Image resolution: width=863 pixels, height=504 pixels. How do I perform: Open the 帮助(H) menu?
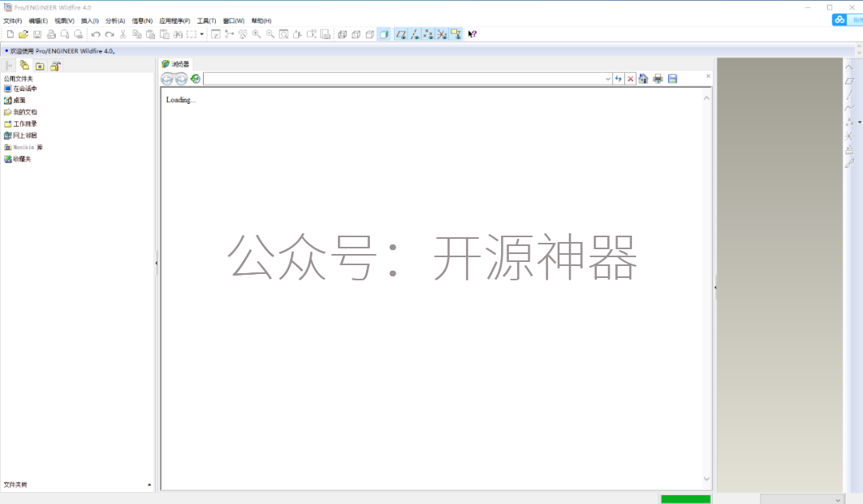click(x=261, y=21)
